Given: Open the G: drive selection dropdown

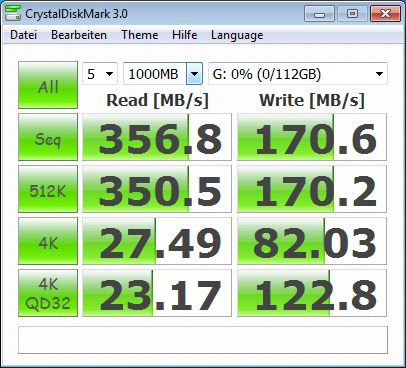Looking at the screenshot, I should point(298,74).
